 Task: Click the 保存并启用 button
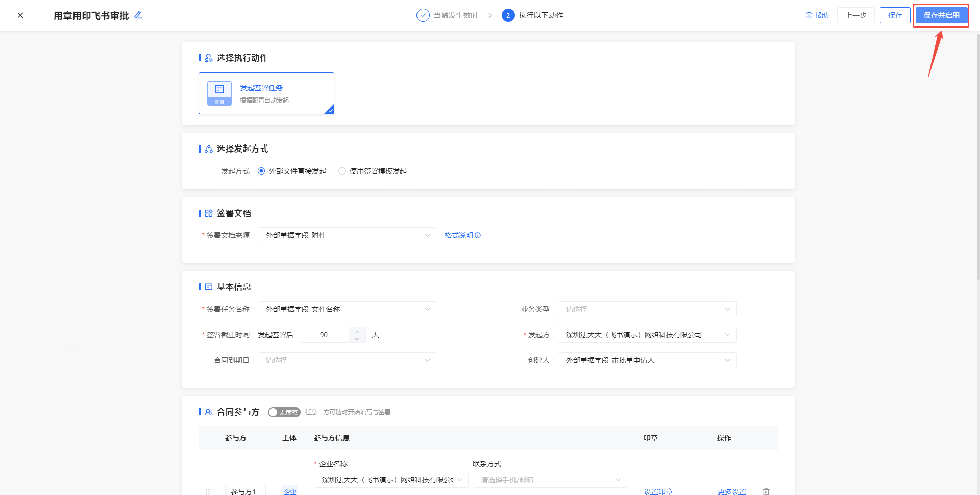[941, 15]
